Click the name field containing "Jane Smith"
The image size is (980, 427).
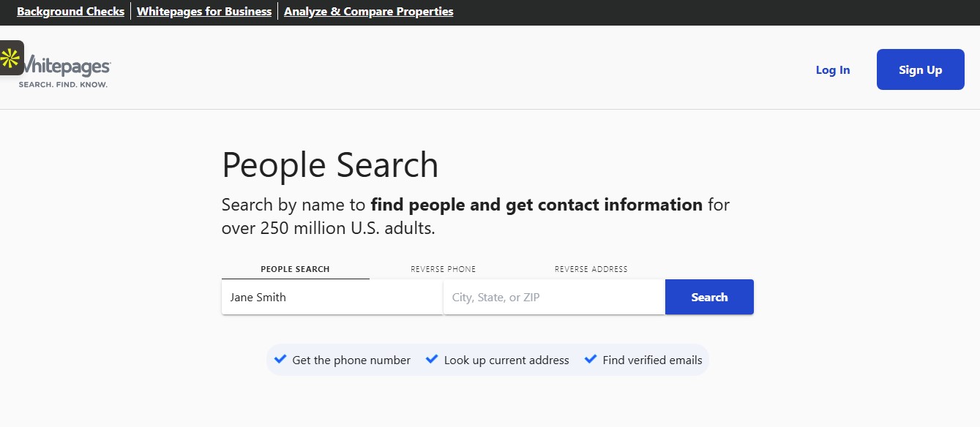click(331, 297)
